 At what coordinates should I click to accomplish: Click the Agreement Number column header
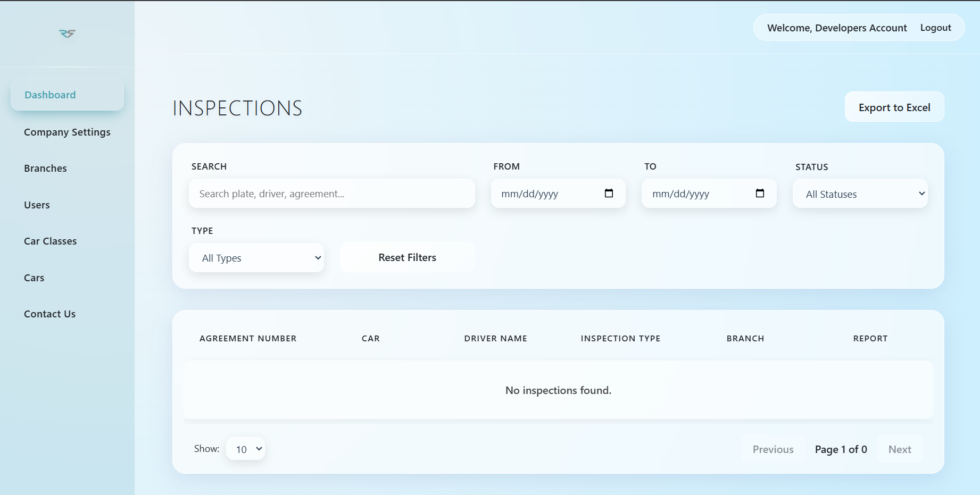click(x=248, y=338)
